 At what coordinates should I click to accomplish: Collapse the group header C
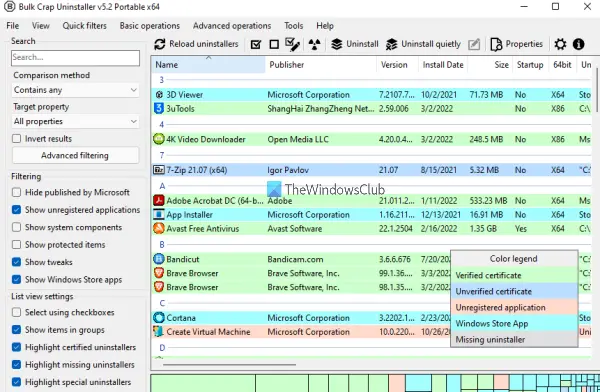click(162, 303)
